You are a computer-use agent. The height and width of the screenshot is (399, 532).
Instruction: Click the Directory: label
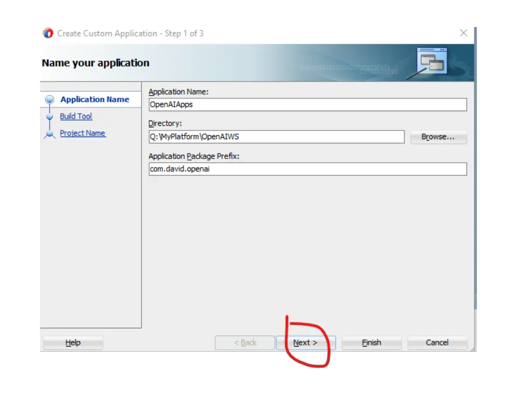pyautogui.click(x=165, y=124)
